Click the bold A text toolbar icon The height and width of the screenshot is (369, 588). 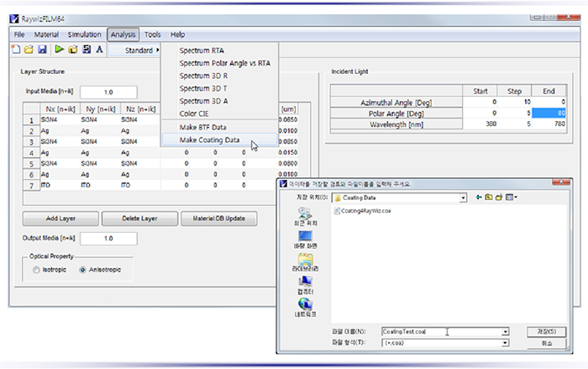coord(100,50)
